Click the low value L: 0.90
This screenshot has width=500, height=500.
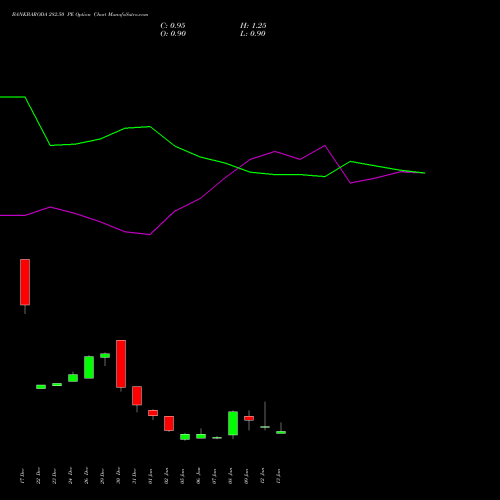pos(253,34)
